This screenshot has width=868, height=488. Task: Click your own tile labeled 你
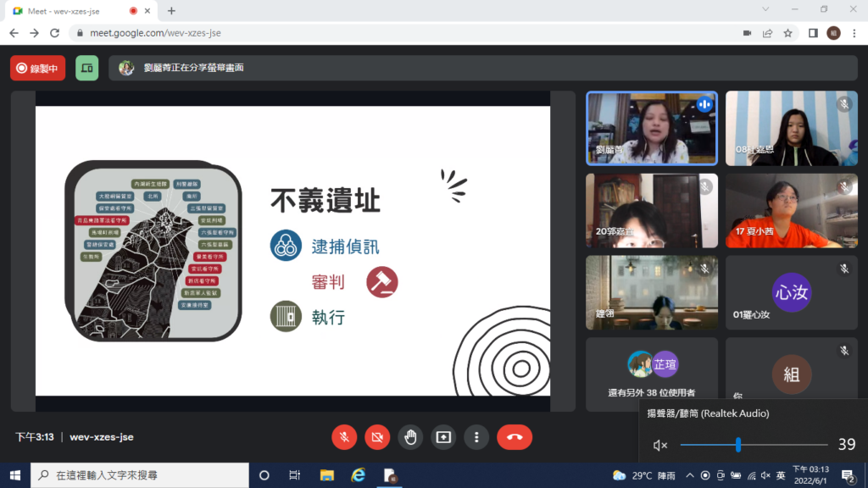tap(792, 369)
